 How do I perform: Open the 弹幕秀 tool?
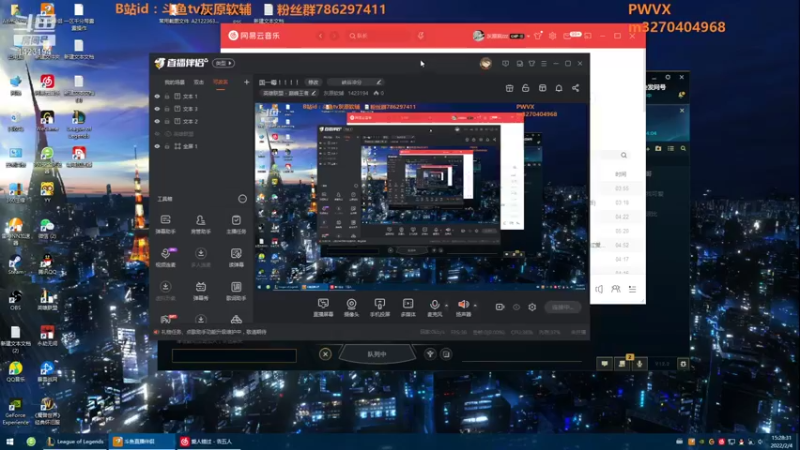201,291
